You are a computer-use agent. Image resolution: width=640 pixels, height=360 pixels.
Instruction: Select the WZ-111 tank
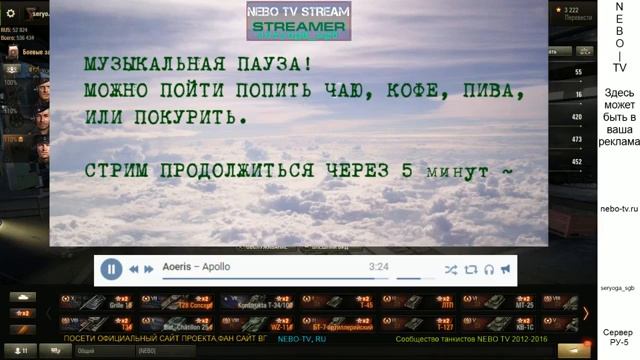click(x=257, y=324)
